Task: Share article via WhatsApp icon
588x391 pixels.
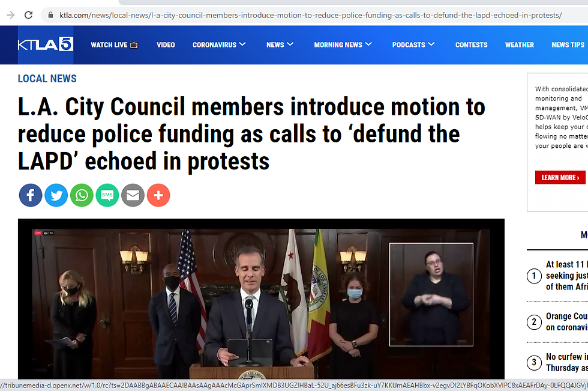Action: pos(82,195)
